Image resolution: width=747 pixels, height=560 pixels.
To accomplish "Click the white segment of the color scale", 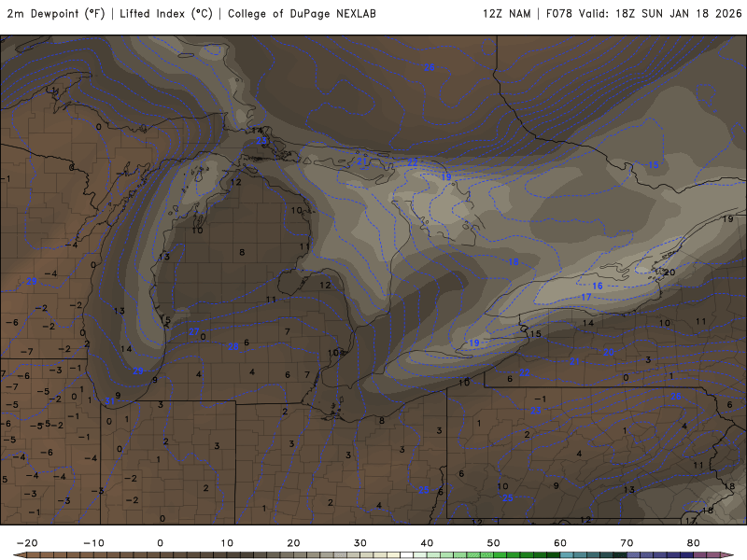I will tap(407, 555).
